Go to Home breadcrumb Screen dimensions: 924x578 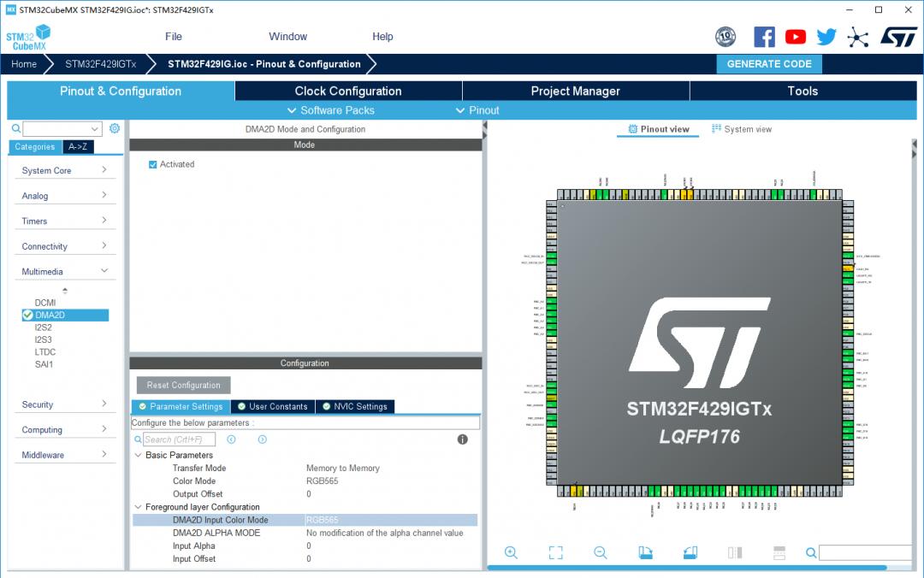24,63
